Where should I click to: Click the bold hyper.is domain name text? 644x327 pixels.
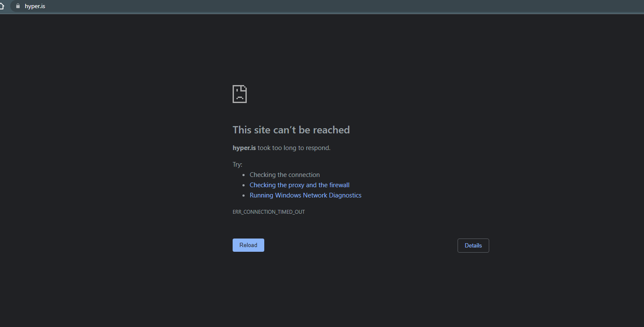coord(244,147)
